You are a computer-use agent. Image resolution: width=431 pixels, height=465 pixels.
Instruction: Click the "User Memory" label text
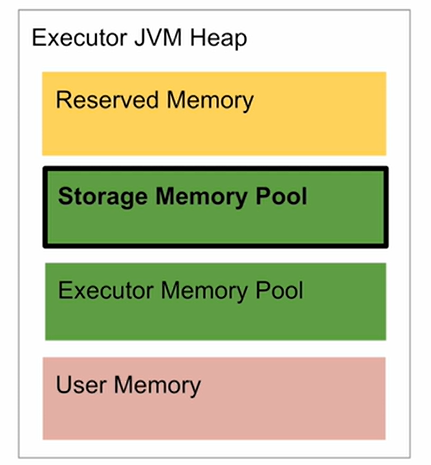[128, 386]
